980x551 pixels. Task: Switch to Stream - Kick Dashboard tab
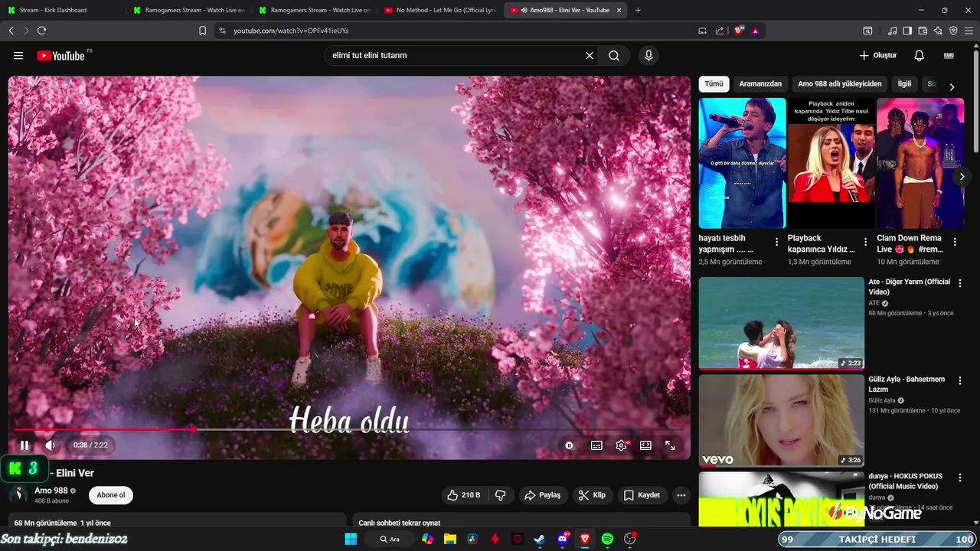point(61,10)
